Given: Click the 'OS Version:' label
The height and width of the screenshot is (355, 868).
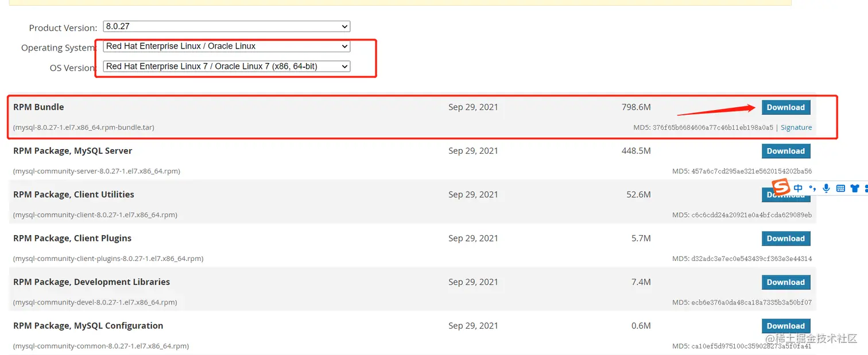Looking at the screenshot, I should click(x=73, y=68).
